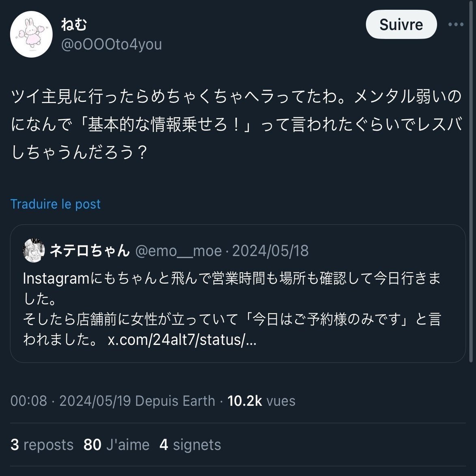The height and width of the screenshot is (476, 476).
Task: Open the post timestamp 00:08 · 2024/05/19
Action: (x=71, y=401)
